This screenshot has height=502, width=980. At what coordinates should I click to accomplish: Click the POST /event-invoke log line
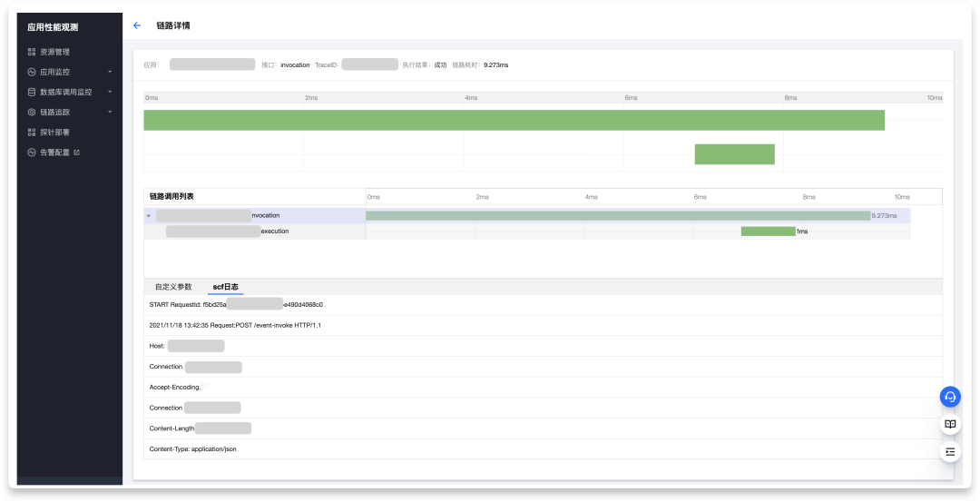tap(543, 325)
